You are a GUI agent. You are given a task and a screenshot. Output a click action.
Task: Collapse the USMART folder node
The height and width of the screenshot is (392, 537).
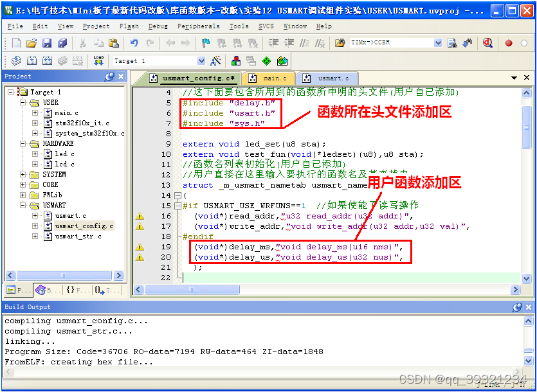point(23,206)
